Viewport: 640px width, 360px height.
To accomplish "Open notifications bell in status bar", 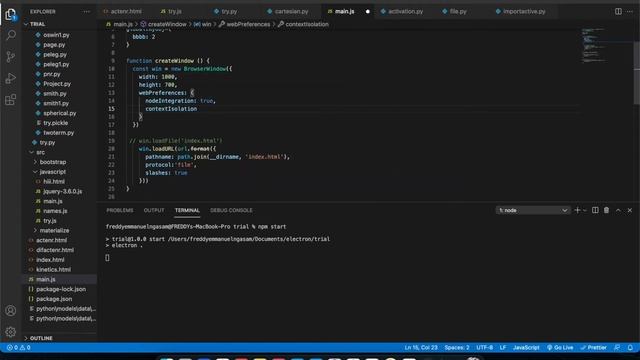I will [630, 348].
